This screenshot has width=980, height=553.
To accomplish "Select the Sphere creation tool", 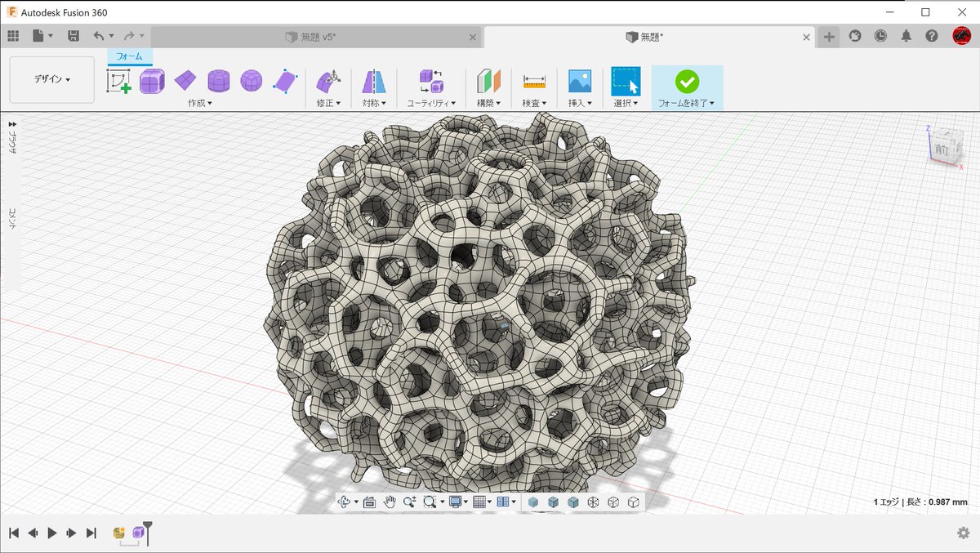I will click(251, 82).
